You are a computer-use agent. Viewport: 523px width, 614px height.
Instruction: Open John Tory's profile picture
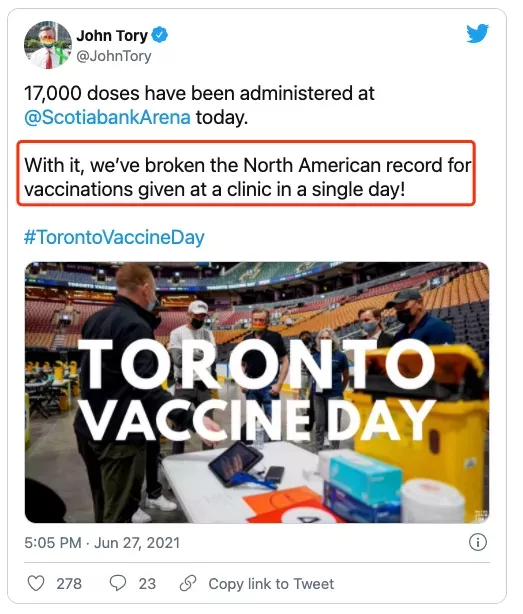point(48,45)
